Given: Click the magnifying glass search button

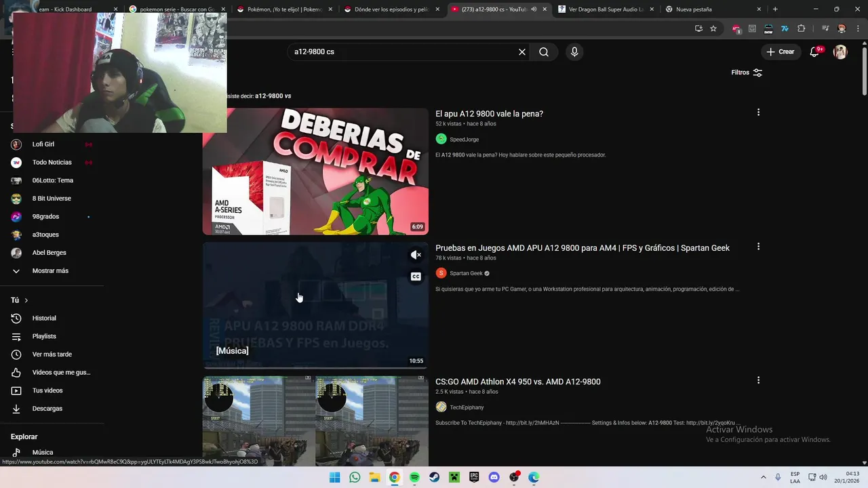Looking at the screenshot, I should (x=544, y=52).
